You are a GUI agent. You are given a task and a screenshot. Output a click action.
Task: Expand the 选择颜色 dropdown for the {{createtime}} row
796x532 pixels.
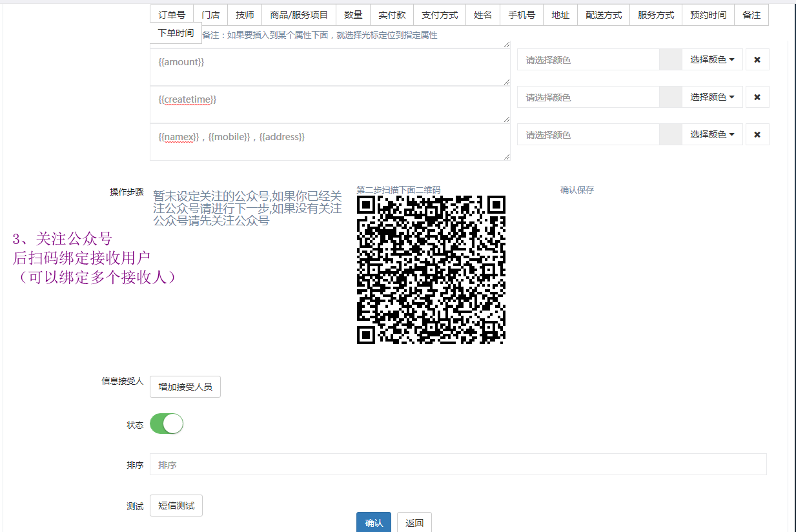[x=712, y=97]
